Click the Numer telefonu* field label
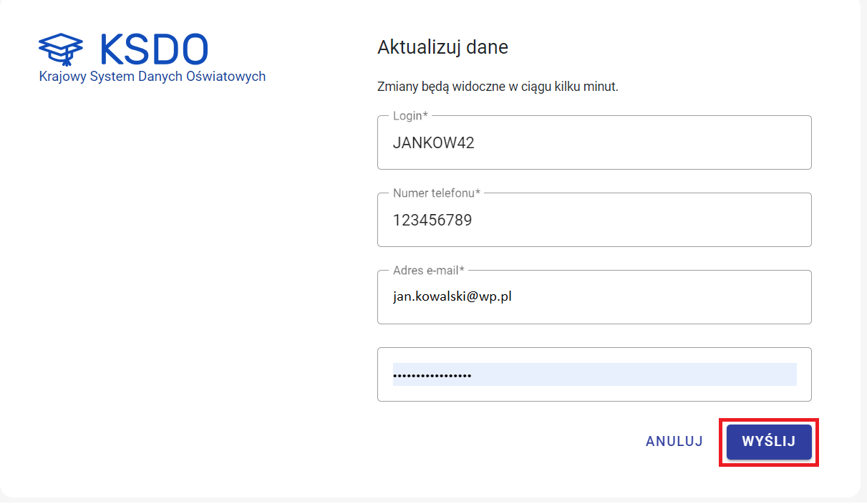867x504 pixels. [x=436, y=193]
